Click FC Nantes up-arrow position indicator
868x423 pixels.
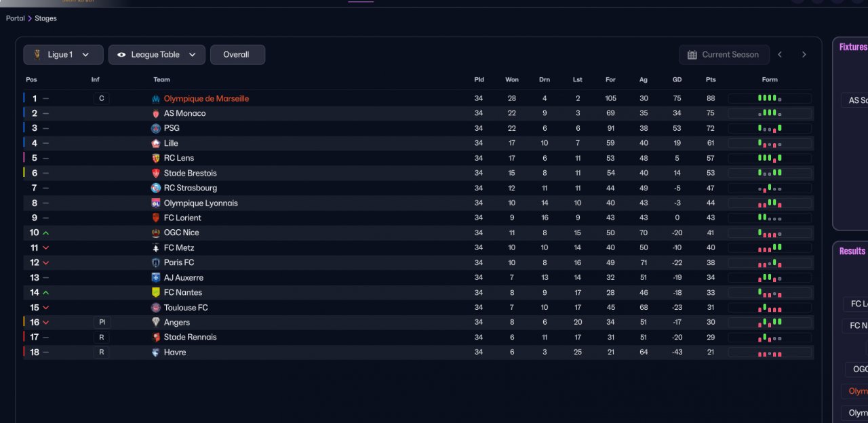(45, 293)
